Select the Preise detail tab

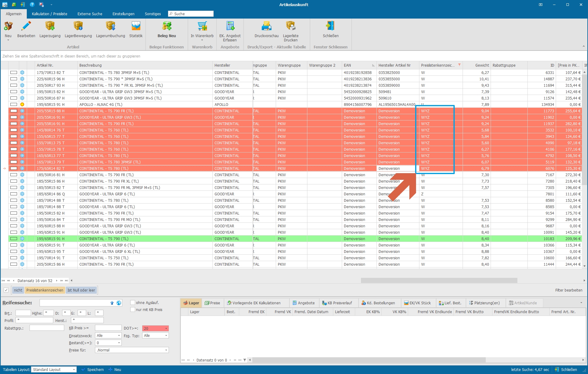coord(212,303)
